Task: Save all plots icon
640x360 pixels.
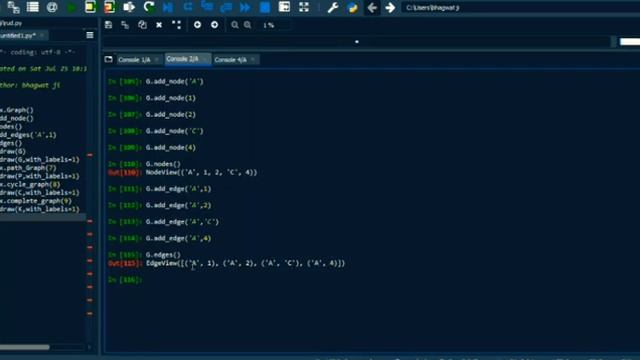Action: click(x=125, y=25)
